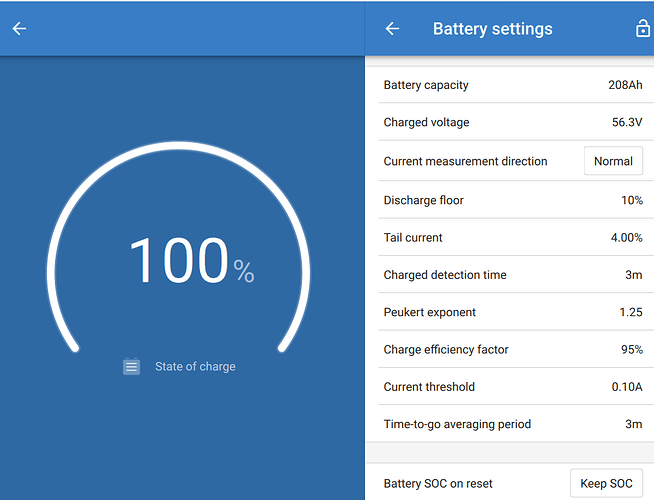Viewport: 654px width, 500px height.
Task: Edit the Peukert exponent value
Action: [512, 312]
